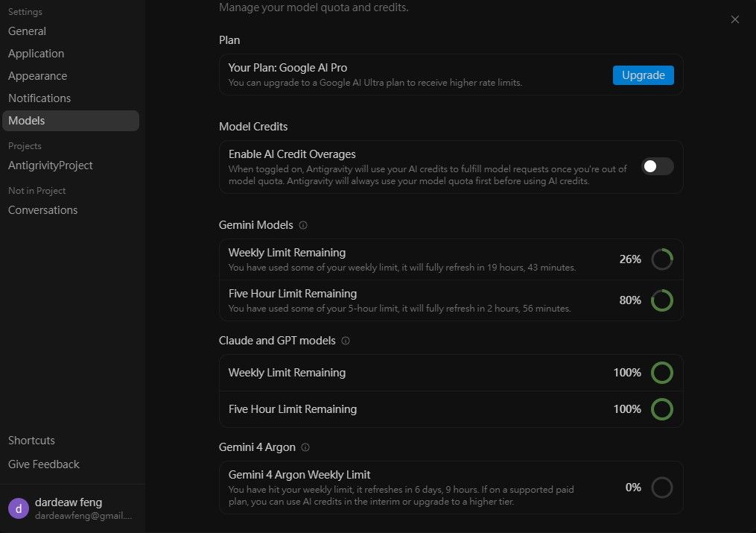Select the Models settings section
The width and height of the screenshot is (756, 533).
[71, 121]
